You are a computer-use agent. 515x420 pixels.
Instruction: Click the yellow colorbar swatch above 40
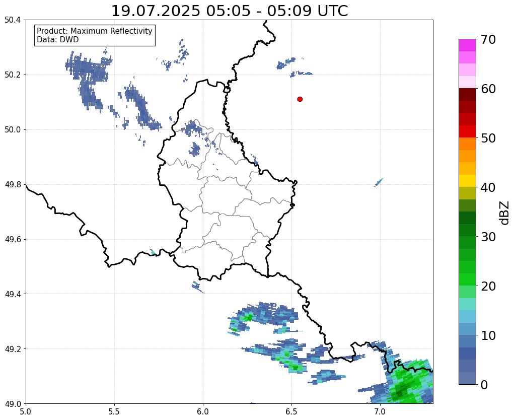467,181
